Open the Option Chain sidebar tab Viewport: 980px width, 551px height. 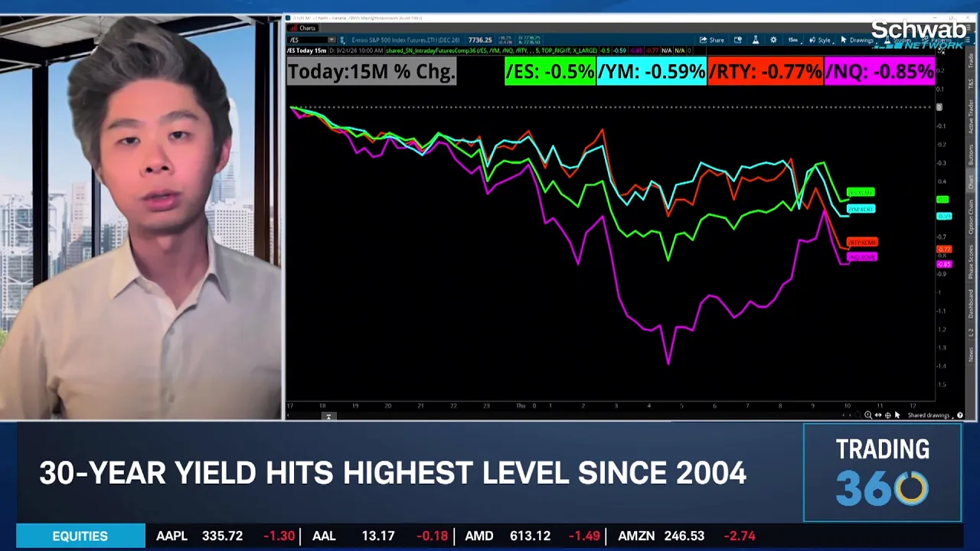971,217
